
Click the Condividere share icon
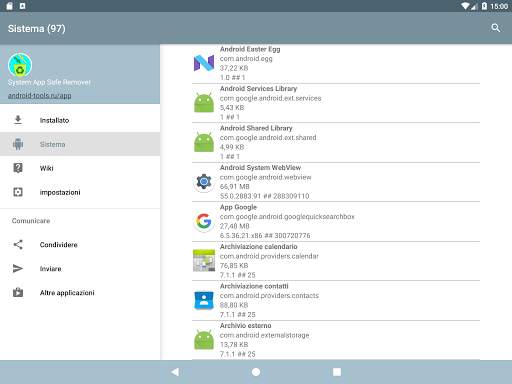[x=18, y=245]
